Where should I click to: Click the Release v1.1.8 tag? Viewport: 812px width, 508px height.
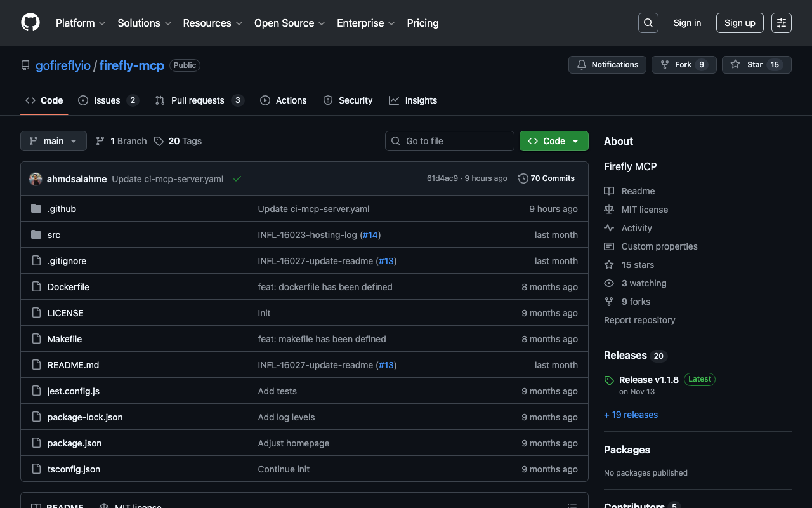click(648, 380)
